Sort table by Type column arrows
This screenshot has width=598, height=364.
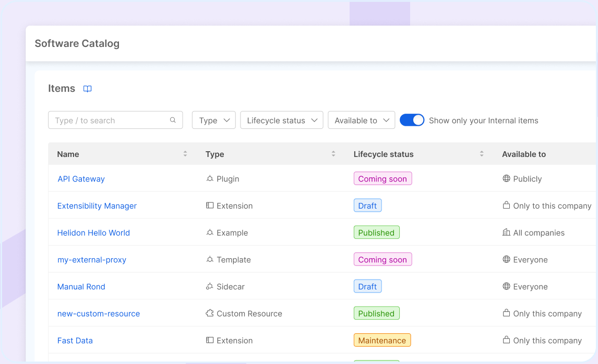(x=333, y=154)
